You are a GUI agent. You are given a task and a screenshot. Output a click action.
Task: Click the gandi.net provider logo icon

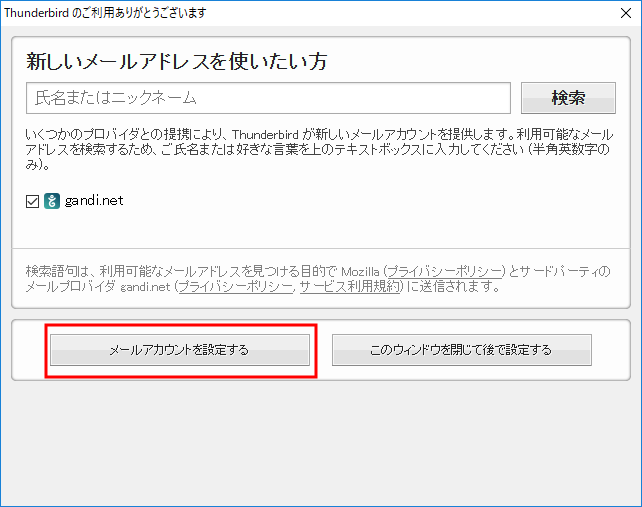pyautogui.click(x=52, y=201)
